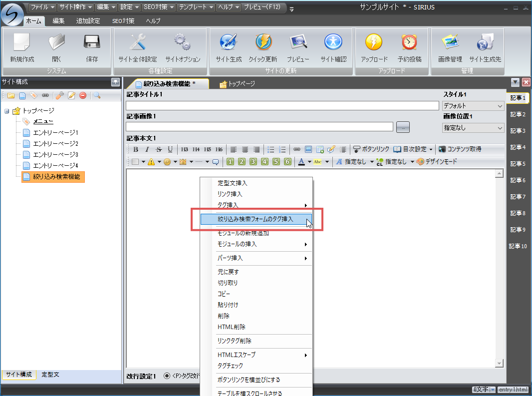Pin the サイト構成 panel with pushpin
532x396 pixels.
point(115,82)
